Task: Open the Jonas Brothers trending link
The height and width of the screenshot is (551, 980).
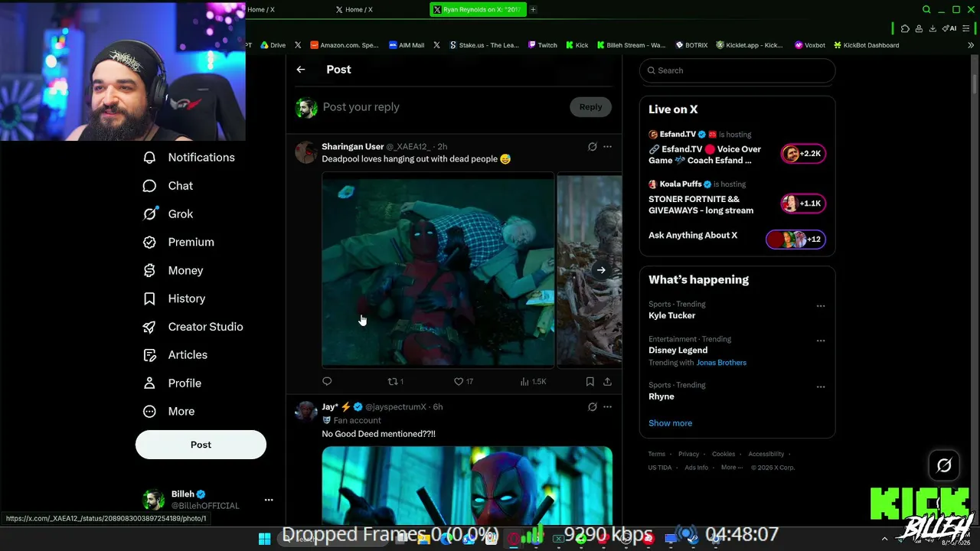Action: [x=721, y=363]
